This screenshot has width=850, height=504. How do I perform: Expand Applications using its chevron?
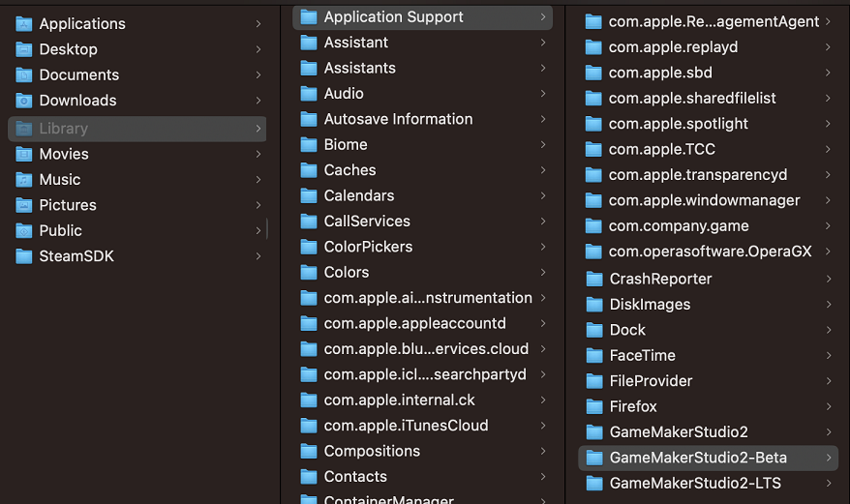(258, 24)
